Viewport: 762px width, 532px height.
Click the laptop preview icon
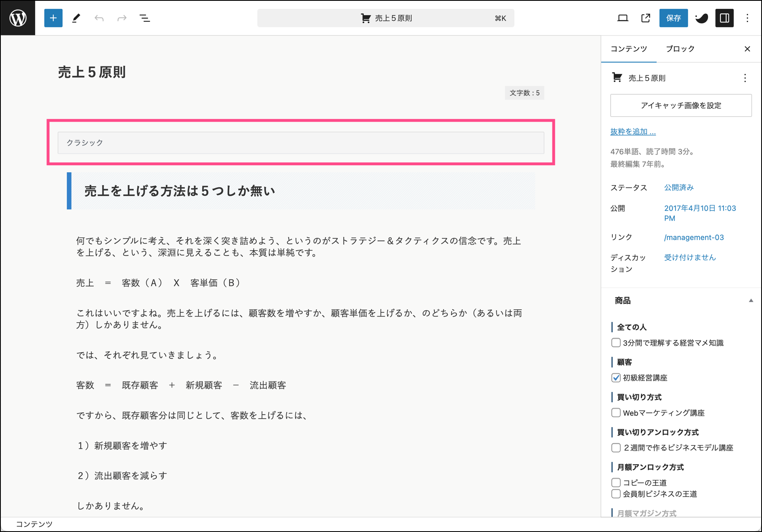point(622,18)
